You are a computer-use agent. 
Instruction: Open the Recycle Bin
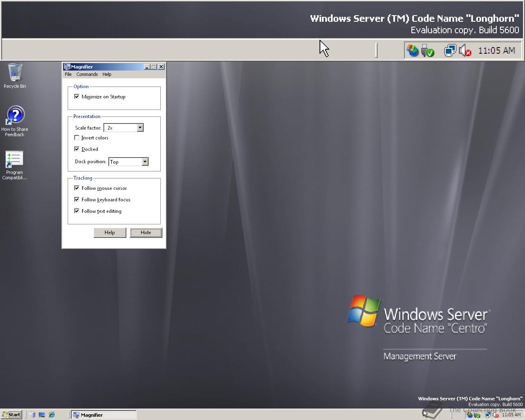14,74
